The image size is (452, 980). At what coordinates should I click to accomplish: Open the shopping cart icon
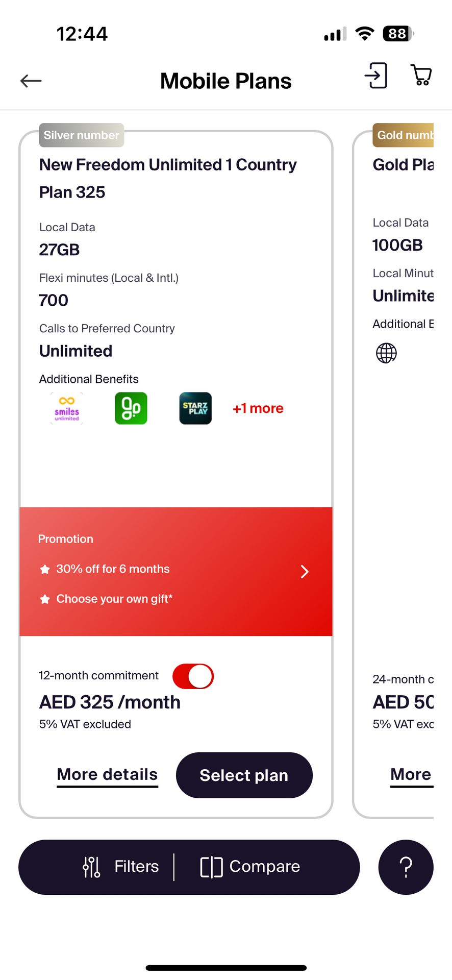click(x=421, y=75)
